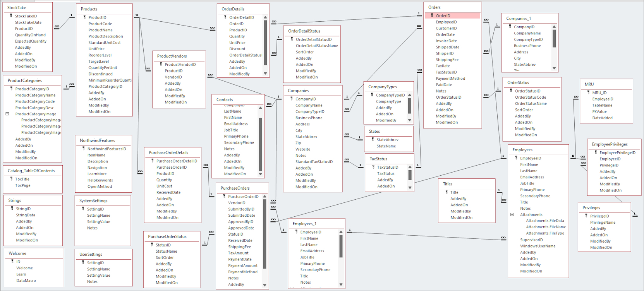Click the key icon beside TocTitle
This screenshot has width=644, height=291.
coord(11,179)
